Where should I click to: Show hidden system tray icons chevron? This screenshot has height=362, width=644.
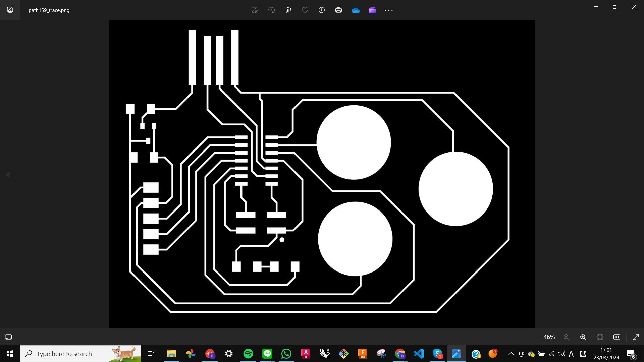(x=511, y=354)
